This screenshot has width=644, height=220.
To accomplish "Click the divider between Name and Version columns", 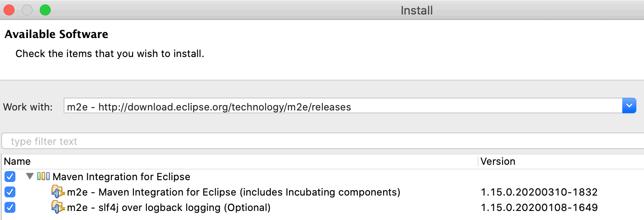I will (478, 161).
